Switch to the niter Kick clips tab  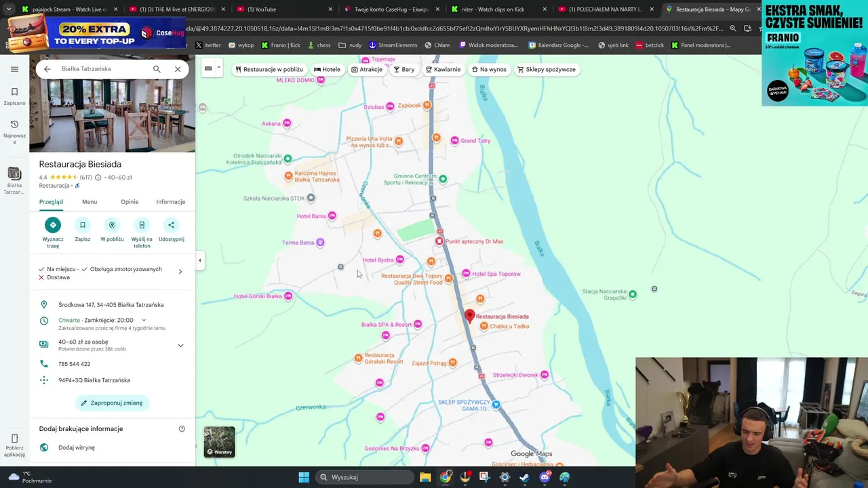(x=498, y=9)
